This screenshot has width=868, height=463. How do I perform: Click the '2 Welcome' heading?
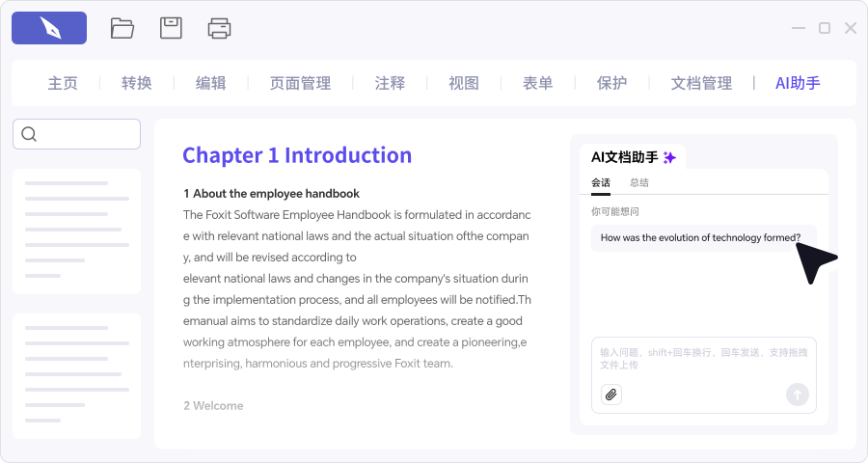[x=213, y=406]
